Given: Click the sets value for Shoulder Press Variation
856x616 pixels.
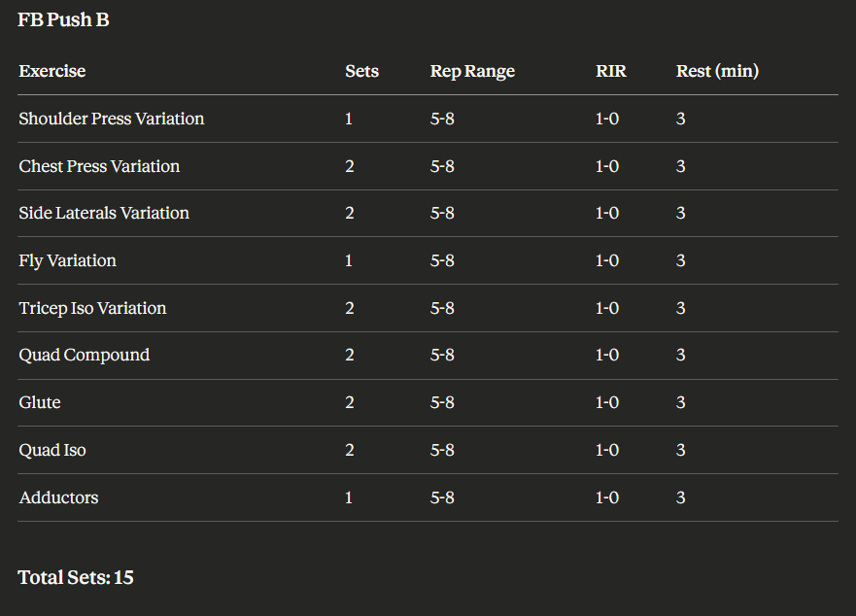Looking at the screenshot, I should coord(350,119).
